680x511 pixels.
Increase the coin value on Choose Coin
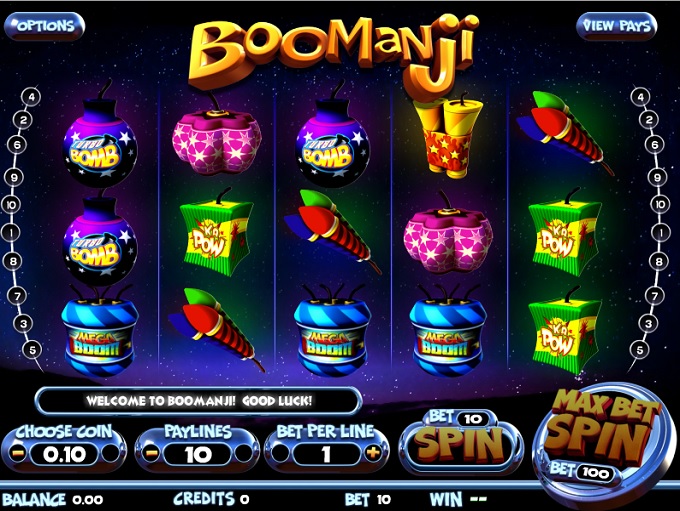tap(111, 454)
